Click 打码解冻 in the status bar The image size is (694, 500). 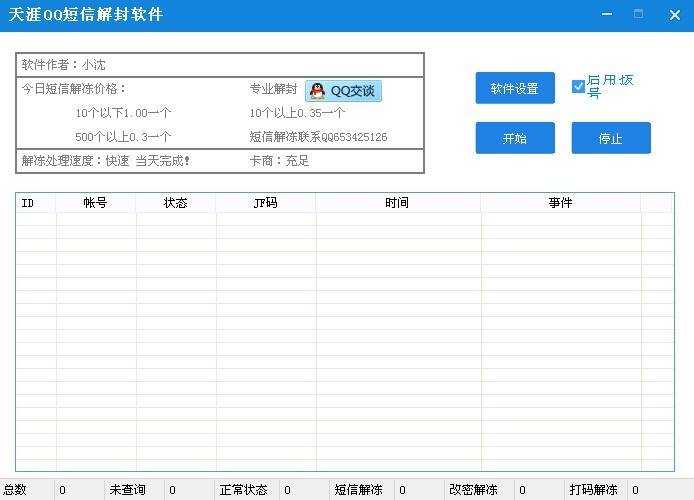coord(594,490)
